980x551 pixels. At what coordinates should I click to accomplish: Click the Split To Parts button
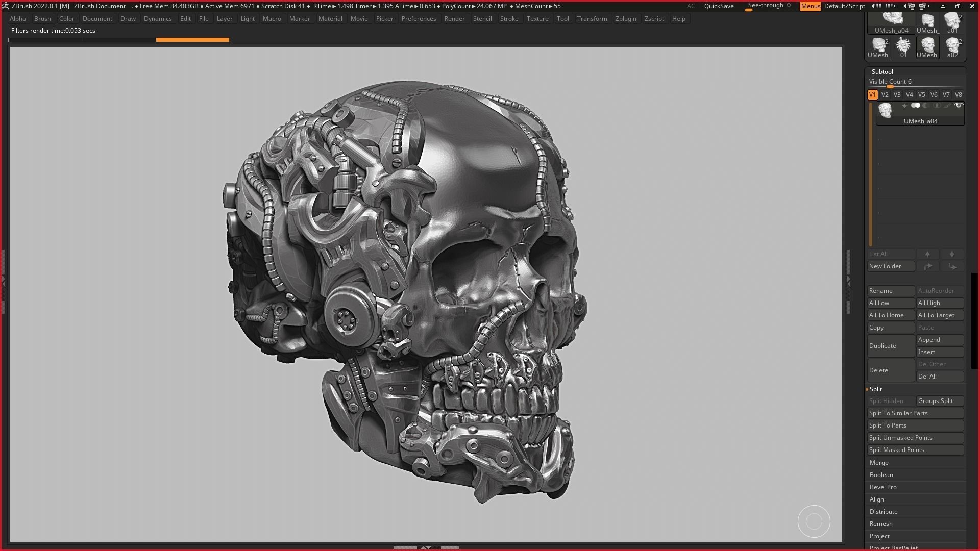[915, 425]
